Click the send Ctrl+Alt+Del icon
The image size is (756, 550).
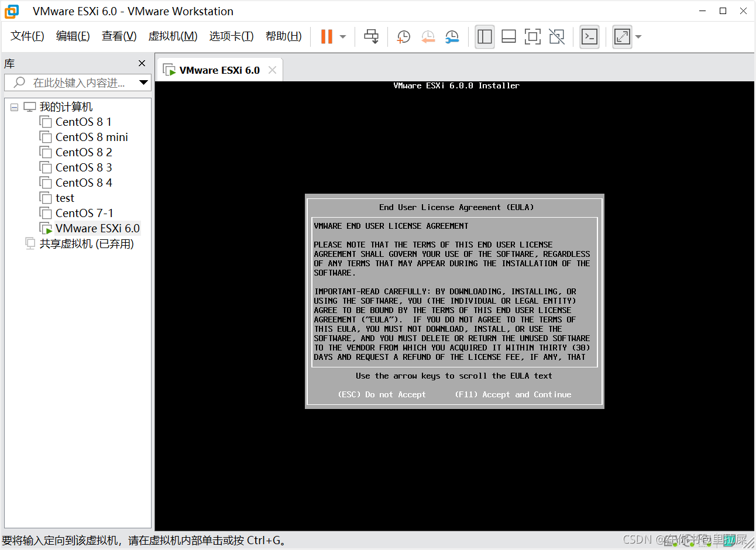point(371,36)
